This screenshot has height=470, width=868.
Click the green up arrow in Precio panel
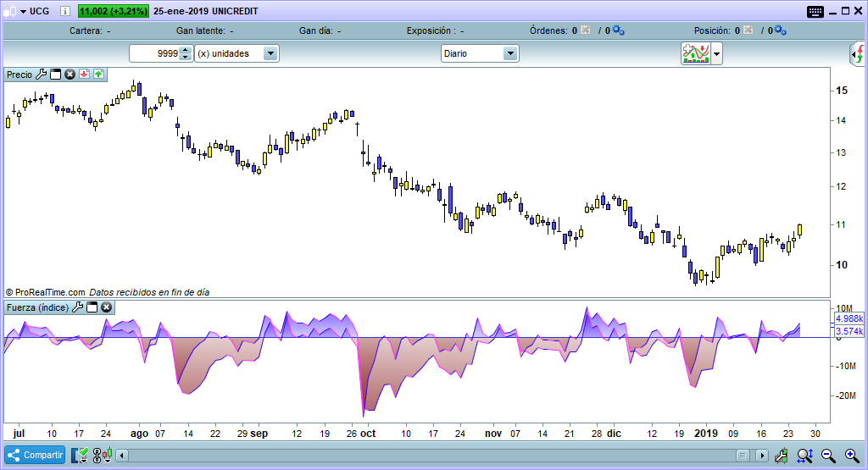(98, 75)
